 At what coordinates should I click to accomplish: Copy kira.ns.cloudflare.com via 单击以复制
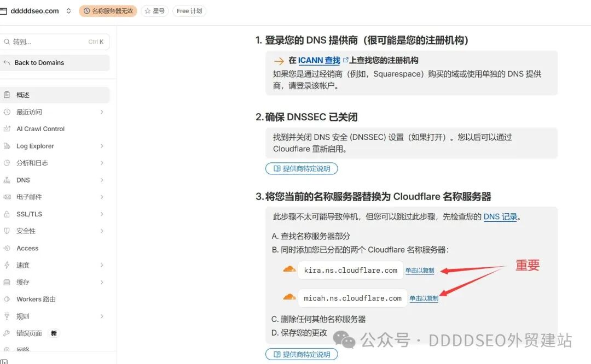(420, 271)
